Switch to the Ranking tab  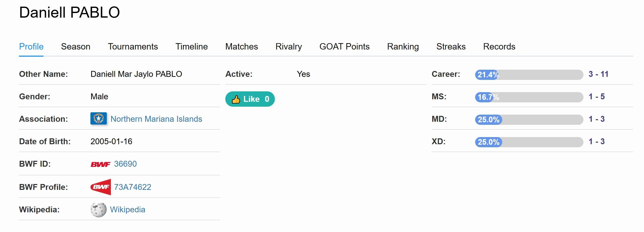(403, 47)
